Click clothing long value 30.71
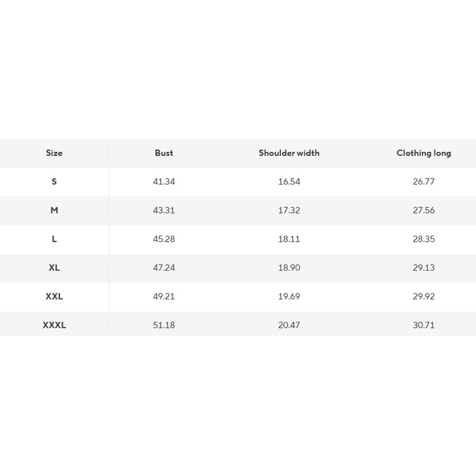476x476 pixels. point(424,325)
